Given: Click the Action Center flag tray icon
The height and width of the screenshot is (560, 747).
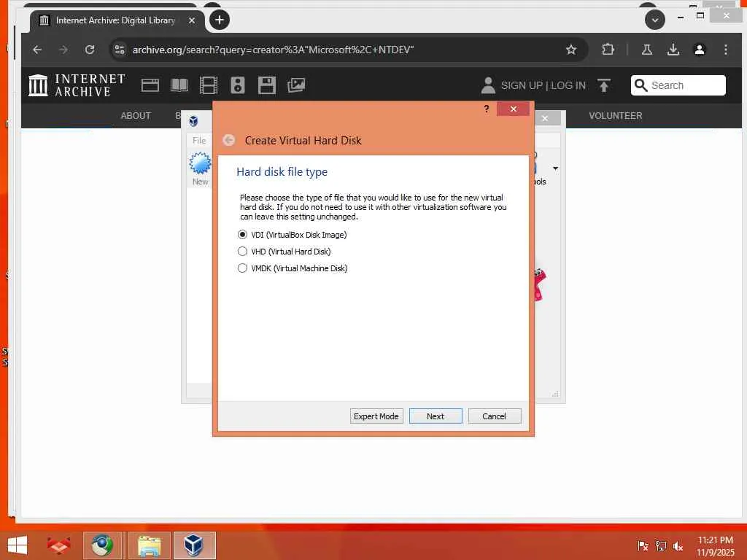Looking at the screenshot, I should click(643, 545).
